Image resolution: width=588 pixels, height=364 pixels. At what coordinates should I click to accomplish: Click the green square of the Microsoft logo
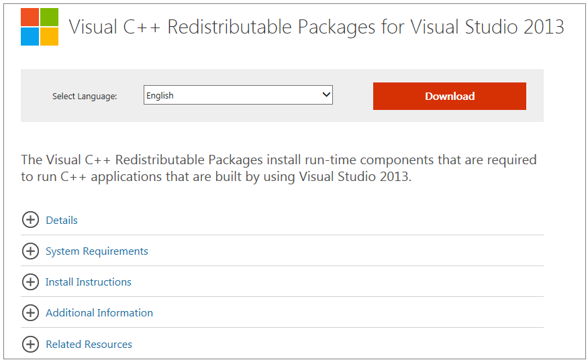49,17
